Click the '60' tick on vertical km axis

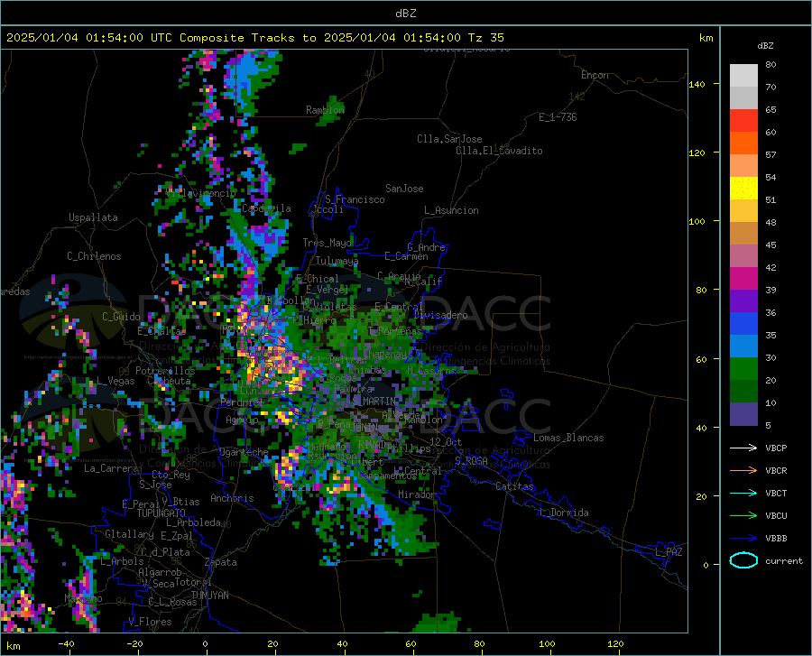(701, 359)
